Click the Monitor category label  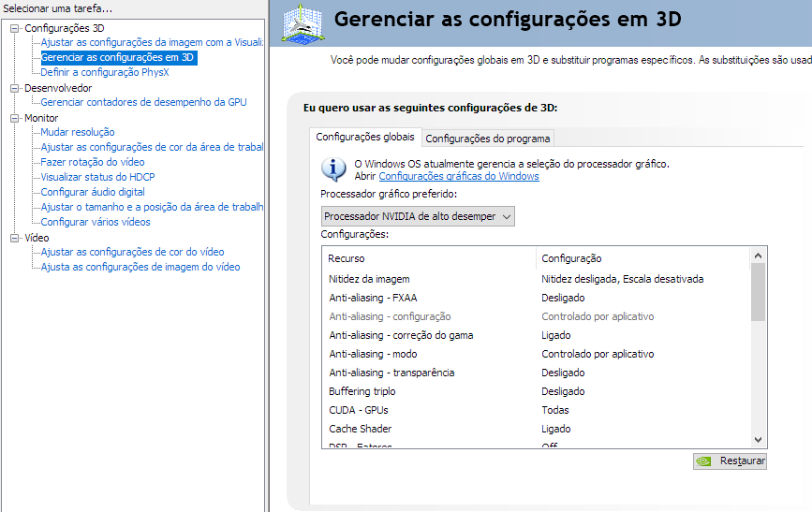point(41,119)
